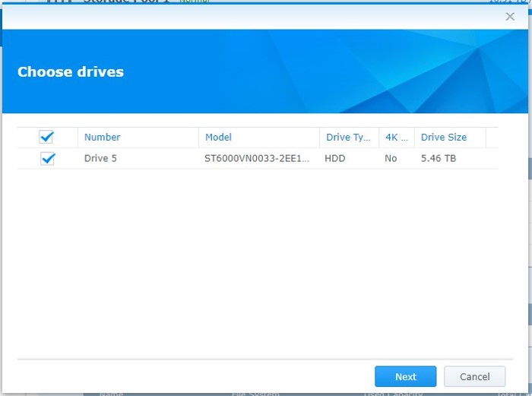Viewport: 532px width, 396px height.
Task: Select the Drive 5 row label
Action: coord(100,158)
